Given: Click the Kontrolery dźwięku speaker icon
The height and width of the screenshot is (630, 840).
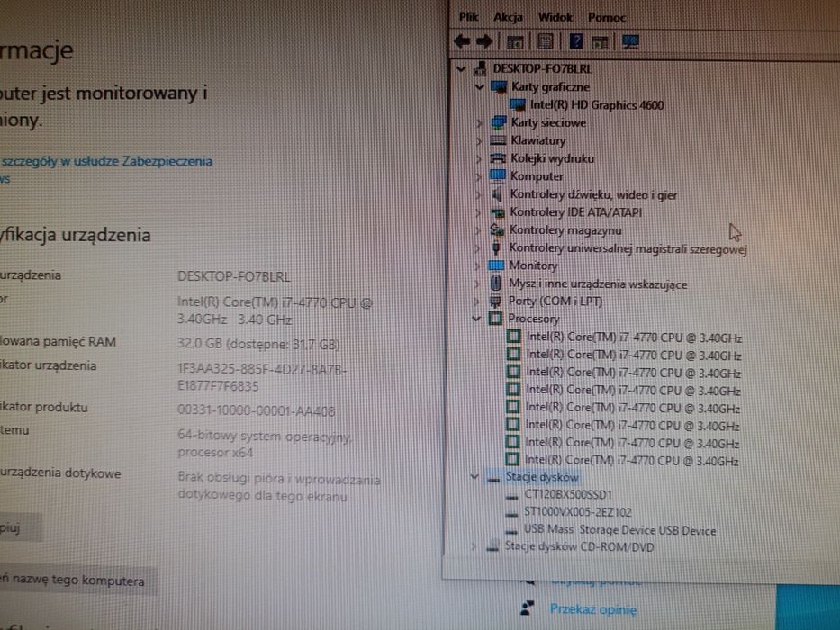Looking at the screenshot, I should point(497,194).
